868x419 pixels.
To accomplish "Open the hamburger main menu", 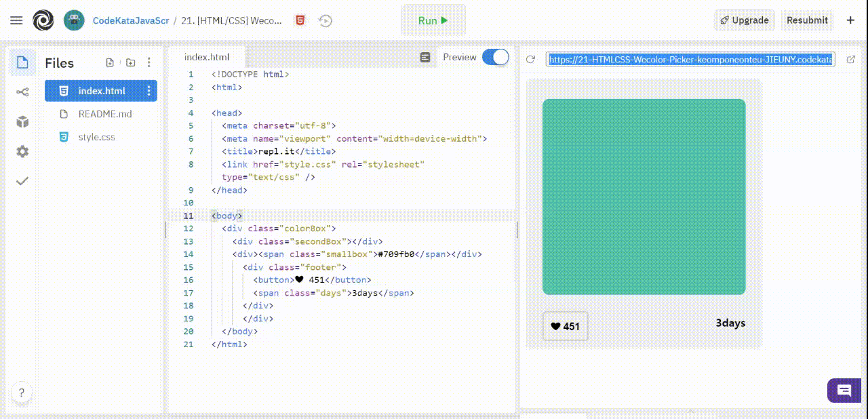I will 16,20.
